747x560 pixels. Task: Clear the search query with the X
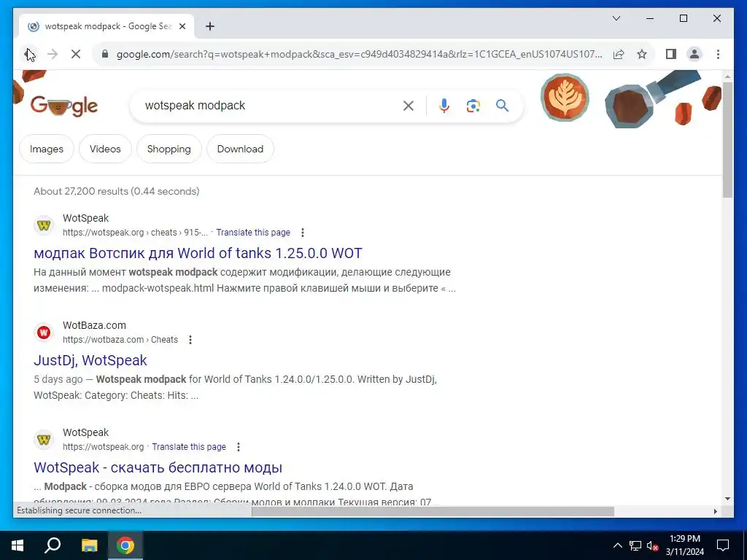409,106
